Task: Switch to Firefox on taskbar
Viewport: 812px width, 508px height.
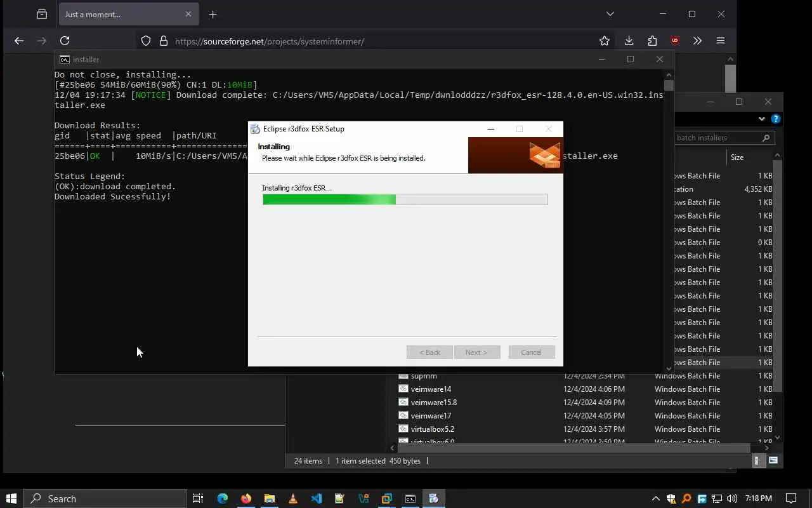Action: tap(246, 498)
